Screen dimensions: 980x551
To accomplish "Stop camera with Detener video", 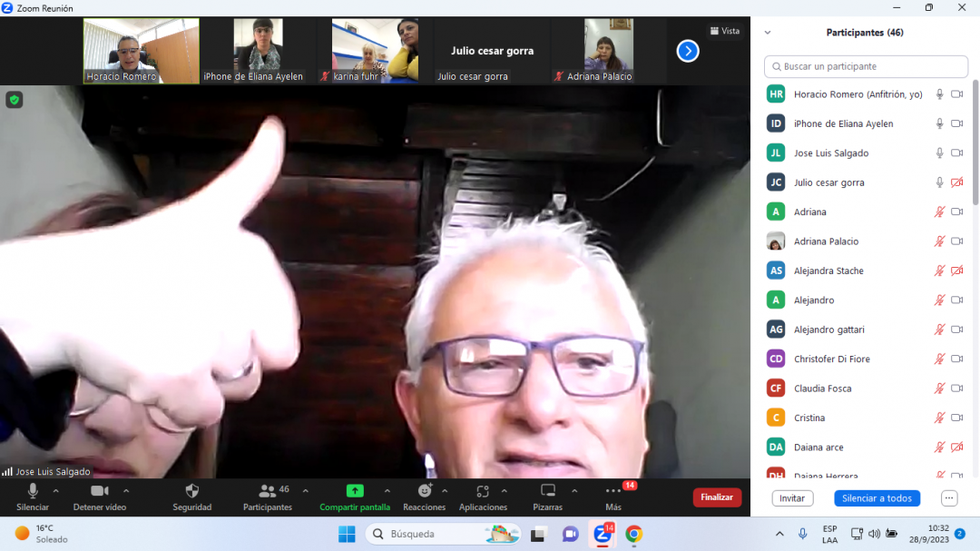I will point(100,497).
